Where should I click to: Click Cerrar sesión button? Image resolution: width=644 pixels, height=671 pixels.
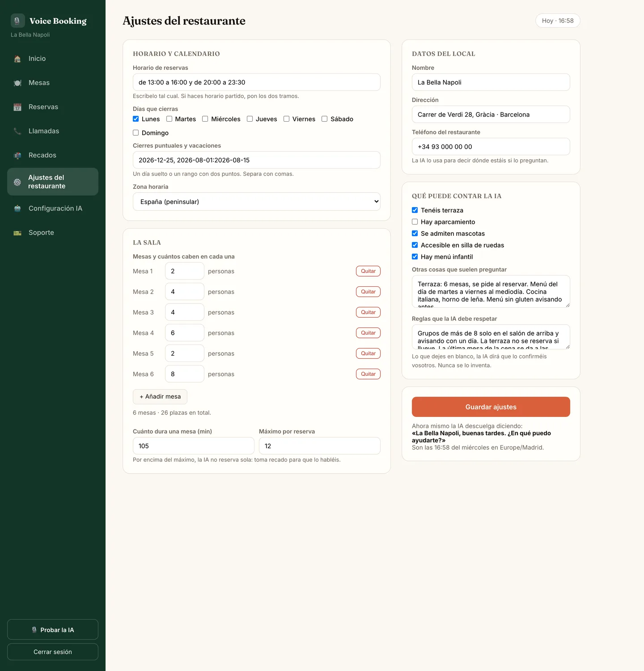coord(53,652)
